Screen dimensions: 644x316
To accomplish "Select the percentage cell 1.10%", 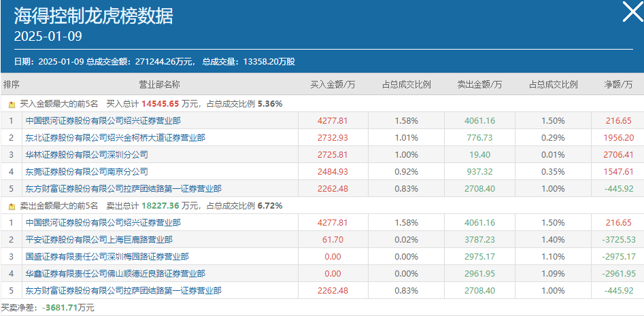I will [x=553, y=256].
